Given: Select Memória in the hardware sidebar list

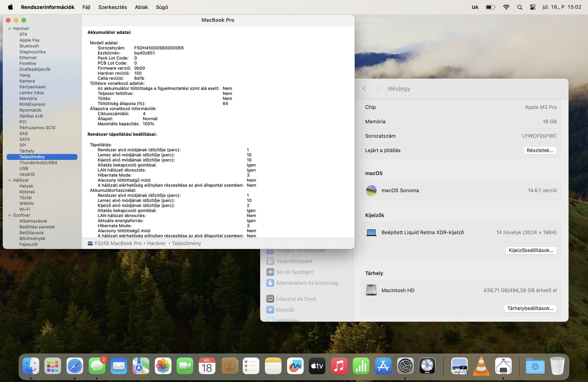Looking at the screenshot, I should (28, 99).
